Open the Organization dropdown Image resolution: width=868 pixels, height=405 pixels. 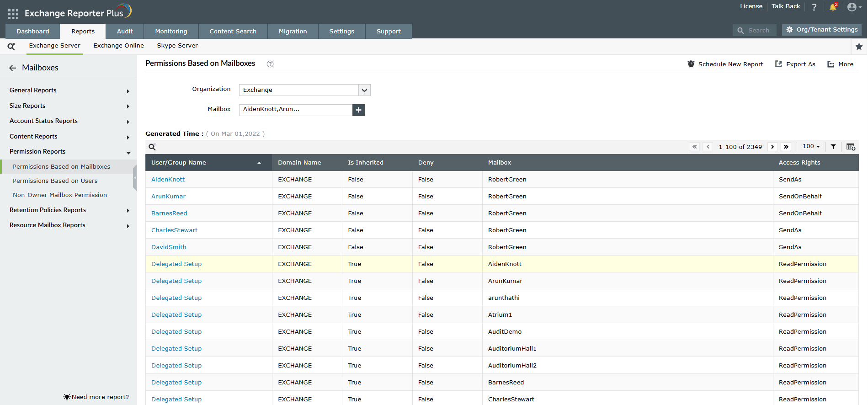tap(364, 91)
